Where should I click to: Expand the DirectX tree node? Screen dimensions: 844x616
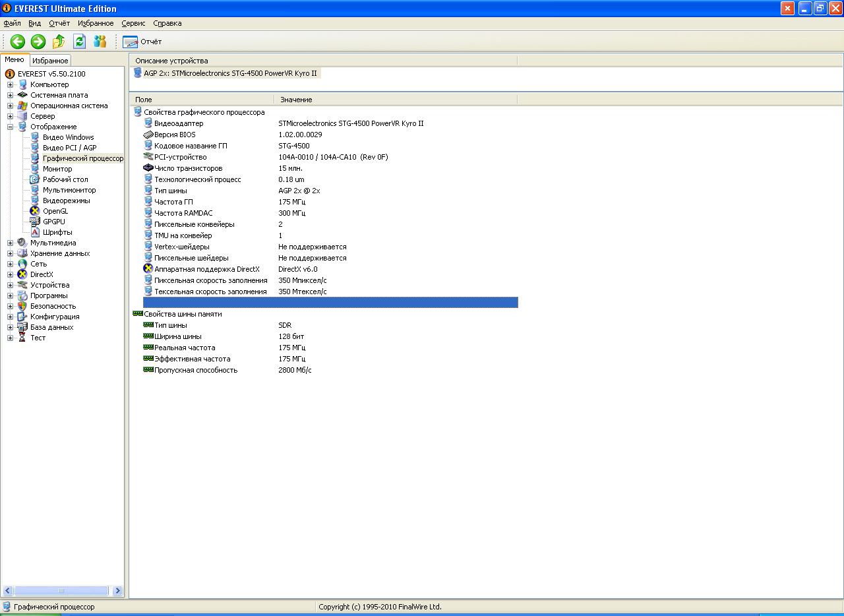pyautogui.click(x=10, y=274)
